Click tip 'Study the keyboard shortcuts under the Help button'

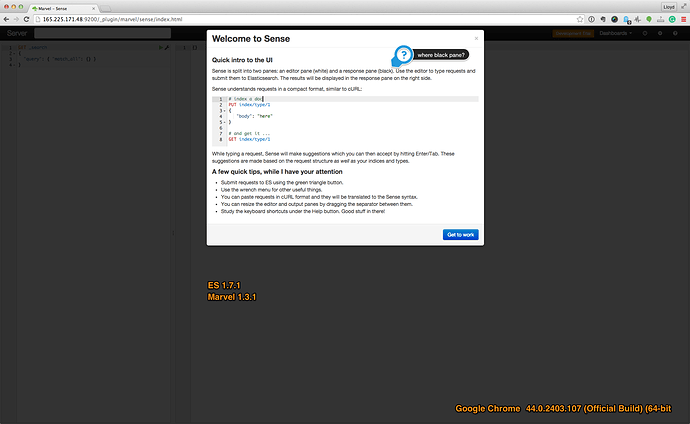pyautogui.click(x=303, y=212)
